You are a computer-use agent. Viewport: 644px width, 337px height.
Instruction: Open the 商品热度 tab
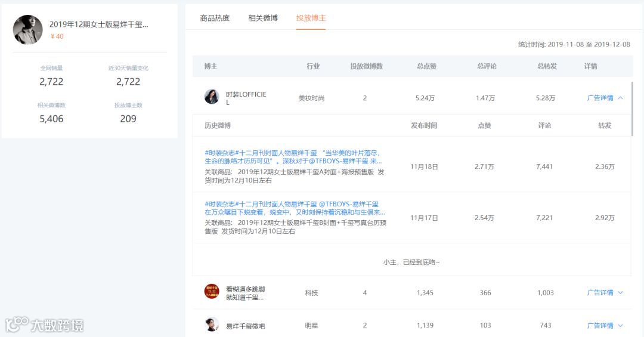pyautogui.click(x=215, y=18)
